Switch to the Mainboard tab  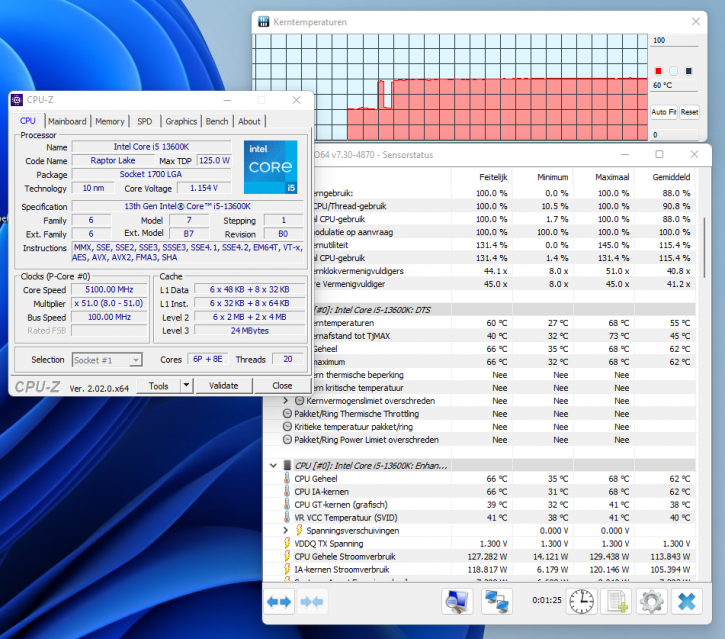coord(67,121)
